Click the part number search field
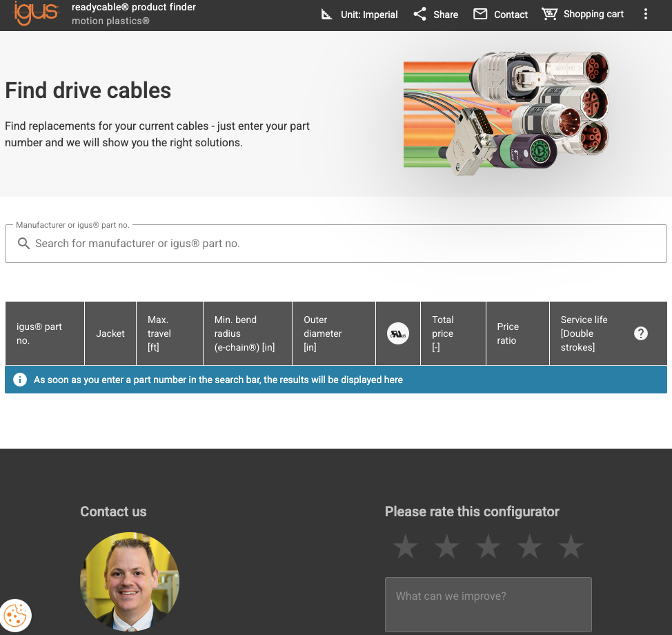Viewport: 672px width, 635px height. tap(336, 243)
